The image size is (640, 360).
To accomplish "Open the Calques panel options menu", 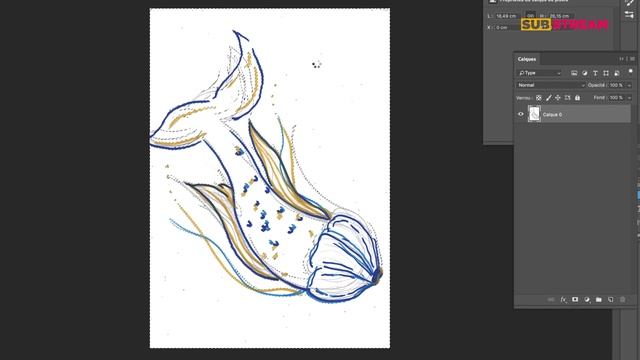I will point(632,59).
